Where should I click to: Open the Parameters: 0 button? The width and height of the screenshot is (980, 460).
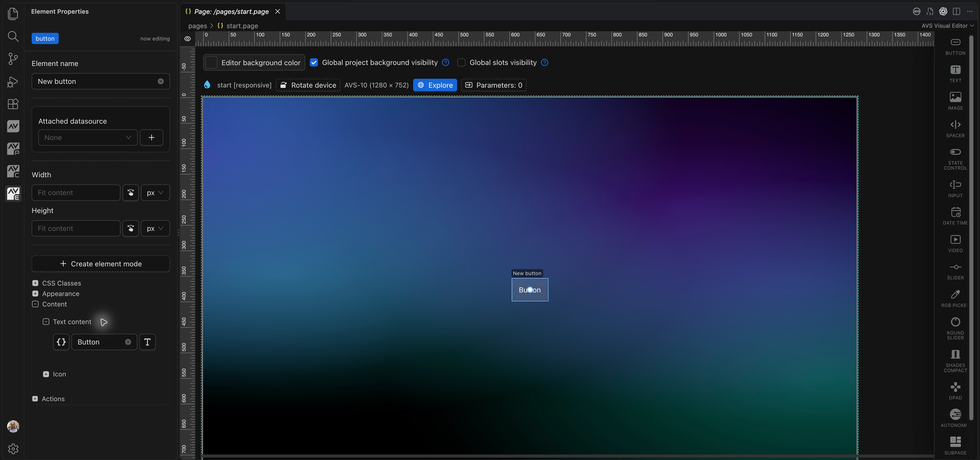tap(494, 85)
